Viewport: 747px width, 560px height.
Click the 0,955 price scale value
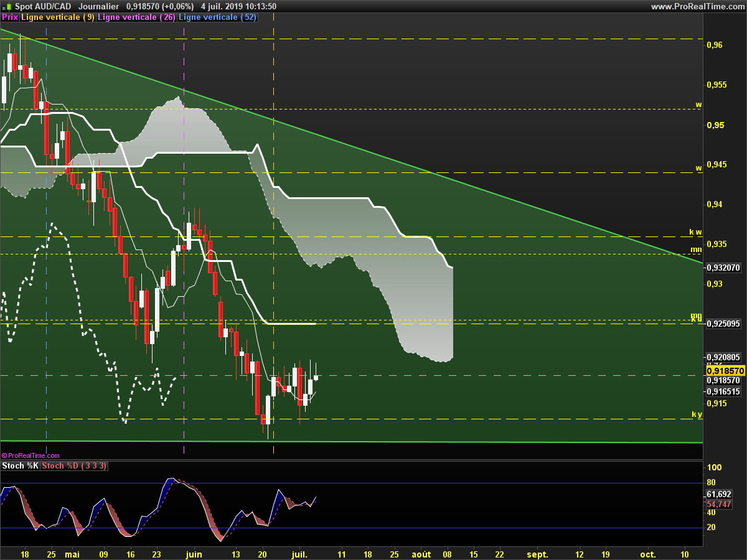point(718,85)
